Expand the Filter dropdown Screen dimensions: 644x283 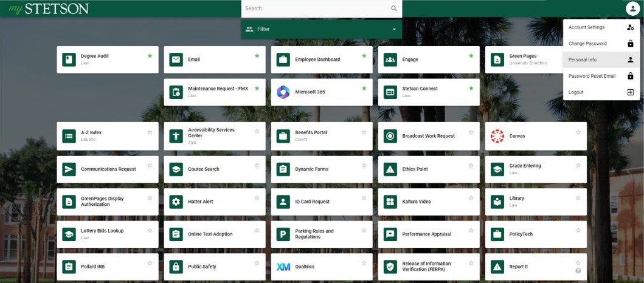pyautogui.click(x=322, y=29)
